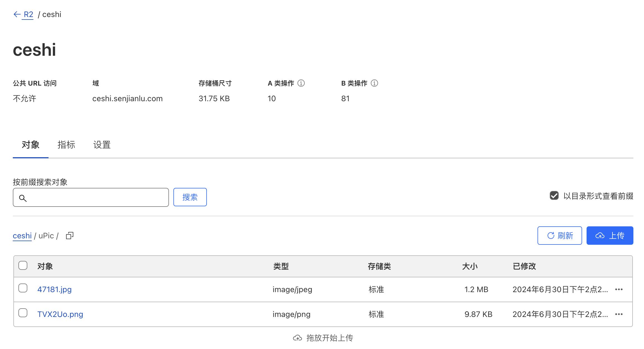Select all objects with the header checkbox
The width and height of the screenshot is (644, 349).
(23, 265)
